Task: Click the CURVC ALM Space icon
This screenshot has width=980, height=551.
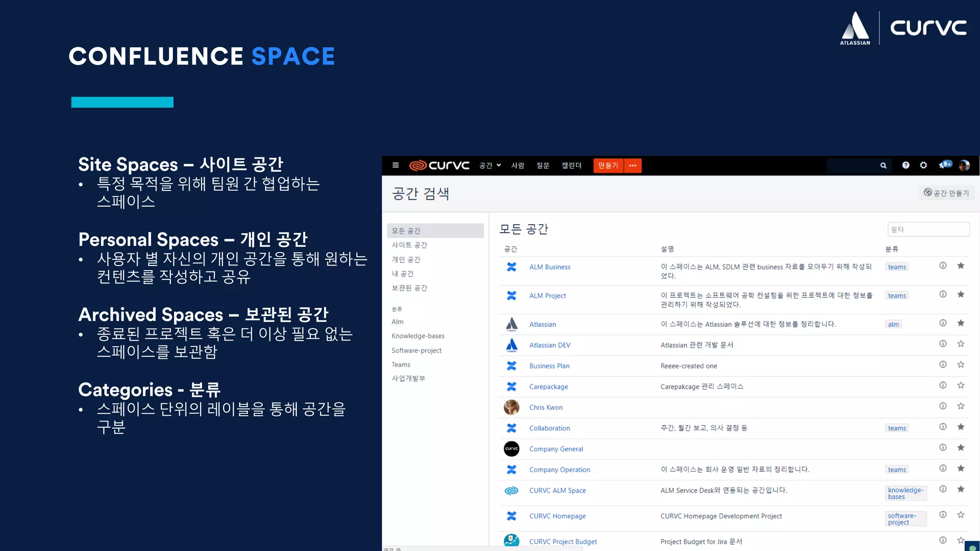Action: 512,491
